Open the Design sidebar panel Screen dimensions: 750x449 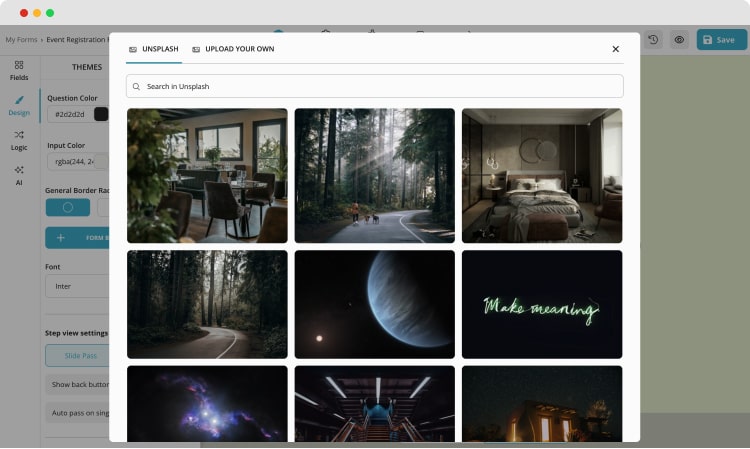[x=19, y=106]
